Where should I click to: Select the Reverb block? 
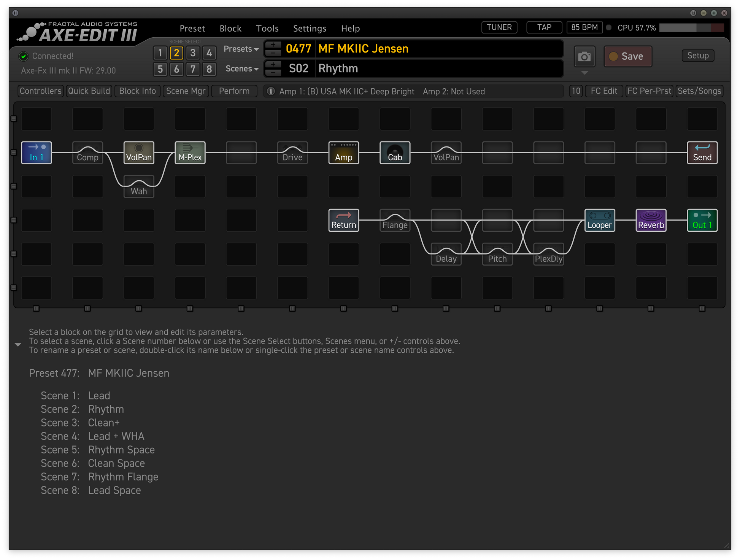(x=651, y=220)
